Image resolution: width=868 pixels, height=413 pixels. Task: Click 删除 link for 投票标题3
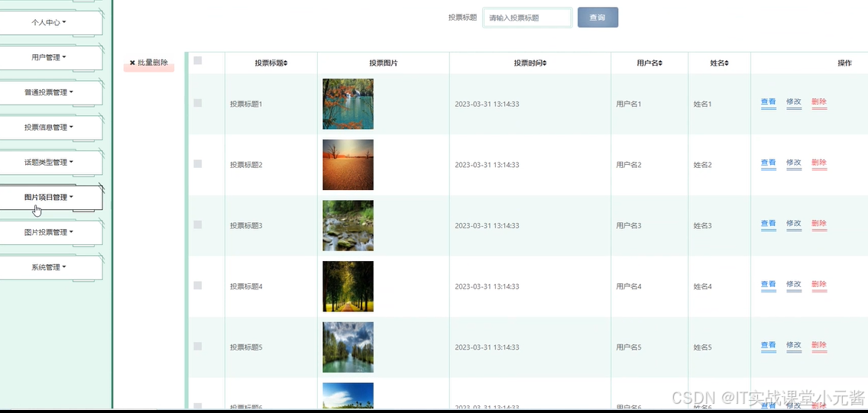coord(819,224)
